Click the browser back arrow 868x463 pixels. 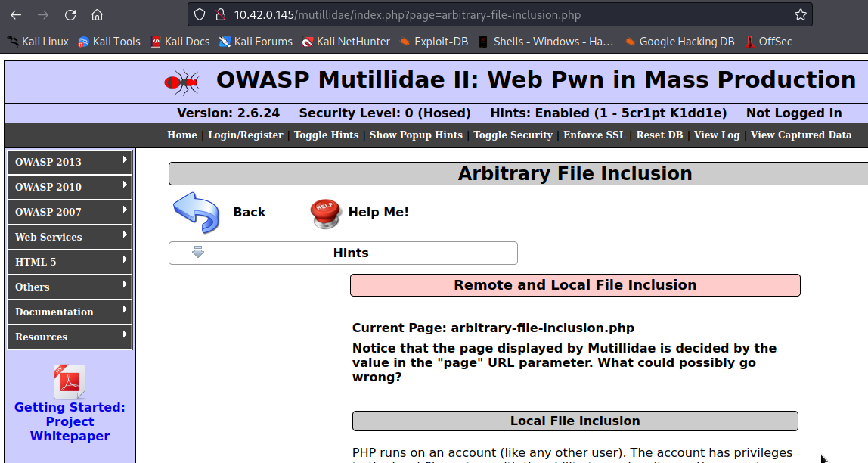click(16, 15)
